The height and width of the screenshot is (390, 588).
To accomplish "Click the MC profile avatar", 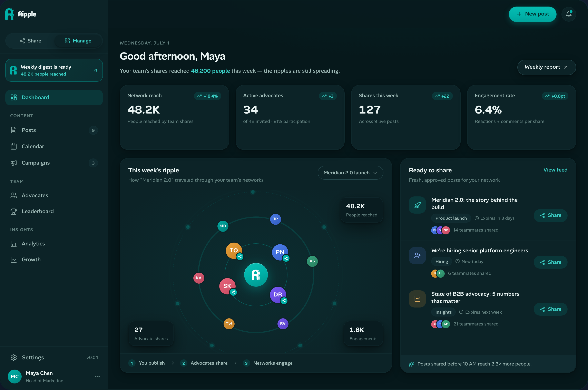I will pos(15,377).
